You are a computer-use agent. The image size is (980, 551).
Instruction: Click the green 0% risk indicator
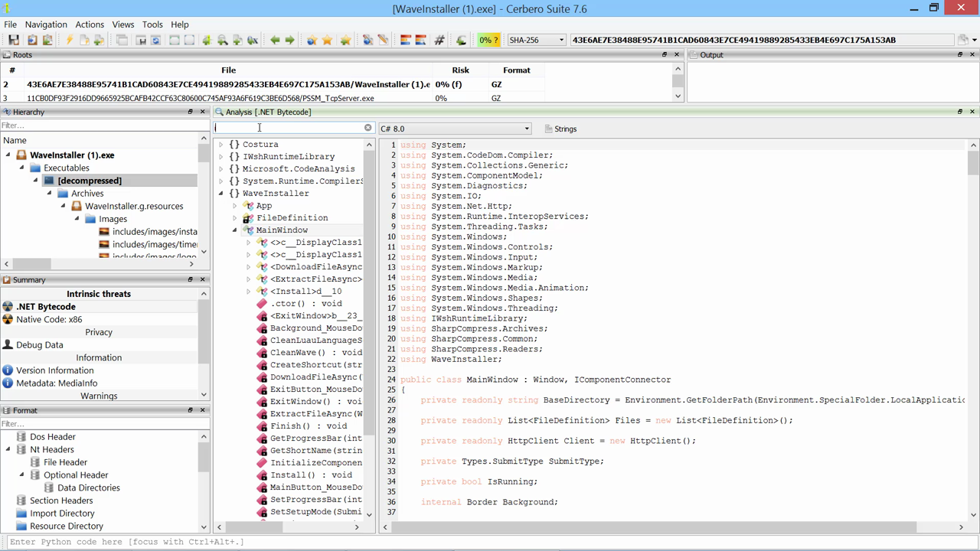[488, 40]
